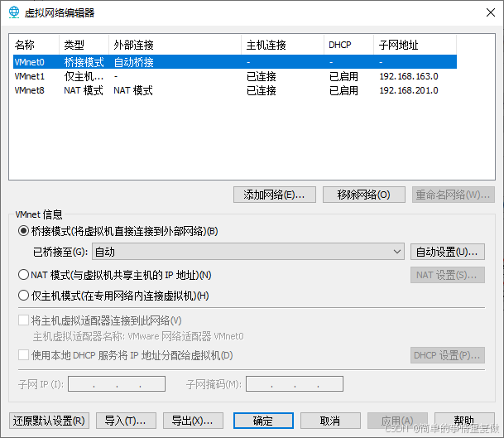Viewport: 504px width, 438px height.
Task: Confirm with the 确定 button
Action: 263,421
